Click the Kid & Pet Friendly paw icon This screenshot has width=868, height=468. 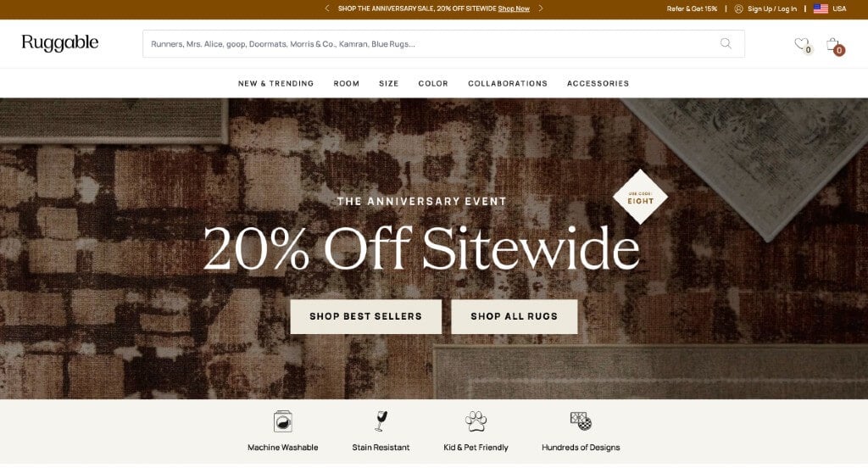pyautogui.click(x=476, y=421)
